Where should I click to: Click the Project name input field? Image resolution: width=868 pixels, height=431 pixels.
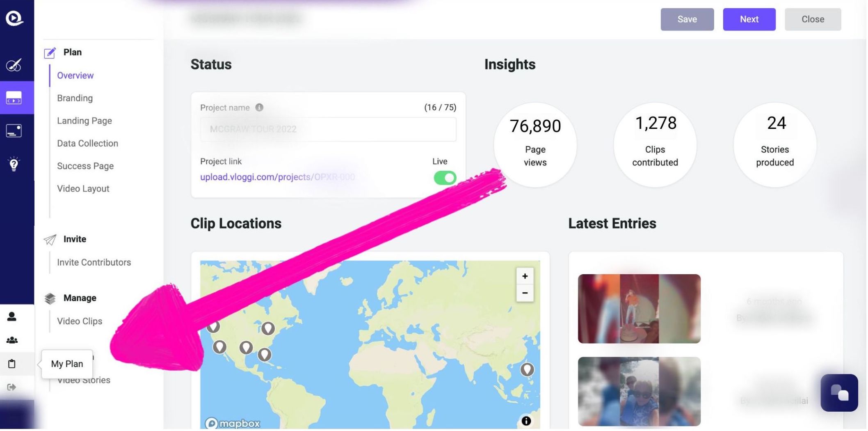[329, 129]
